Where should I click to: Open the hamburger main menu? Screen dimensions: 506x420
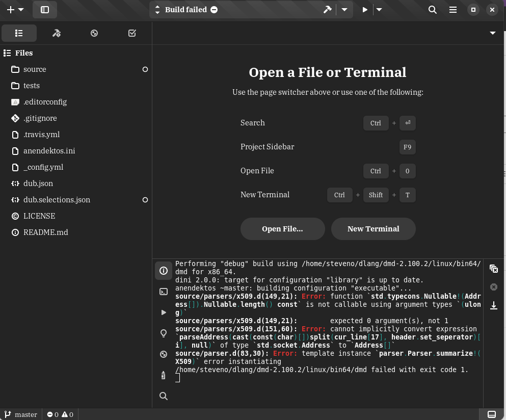click(452, 10)
